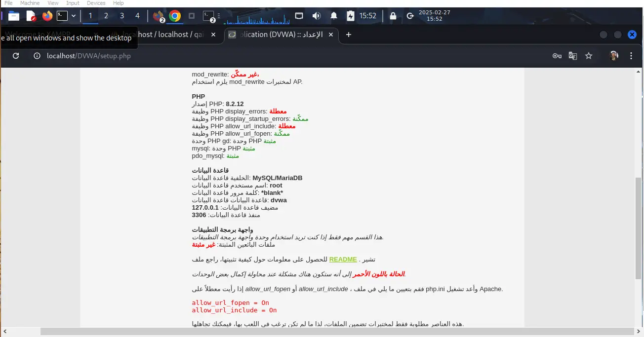Click the 2025-02-27 date display

click(x=435, y=12)
